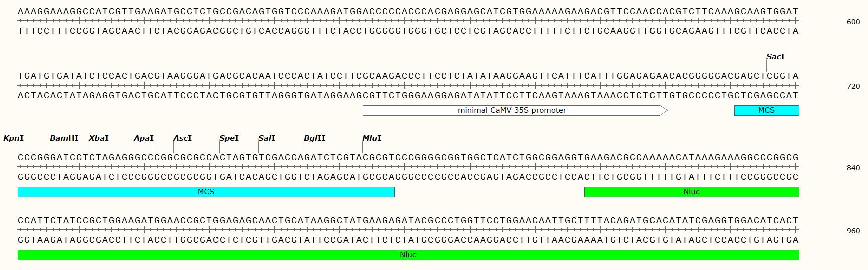Click the 840 position number
This screenshot has width=868, height=270.
click(853, 168)
